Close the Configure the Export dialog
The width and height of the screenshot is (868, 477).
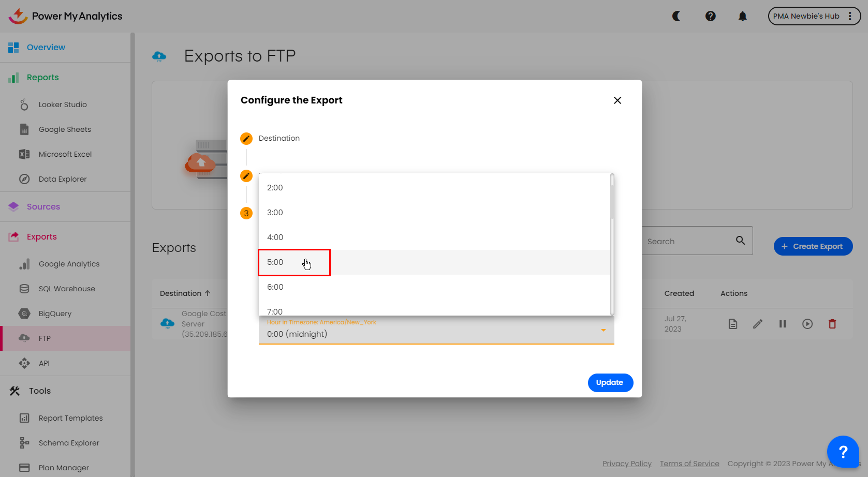click(x=617, y=100)
